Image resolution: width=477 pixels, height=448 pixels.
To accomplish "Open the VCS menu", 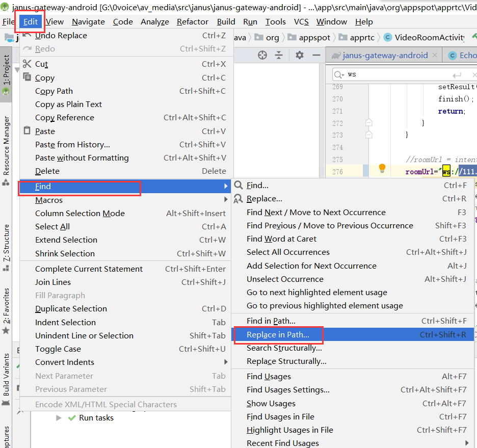I will 301,21.
